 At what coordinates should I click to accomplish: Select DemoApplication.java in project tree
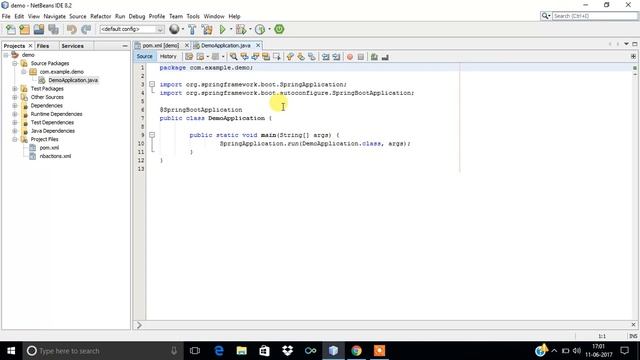73,80
